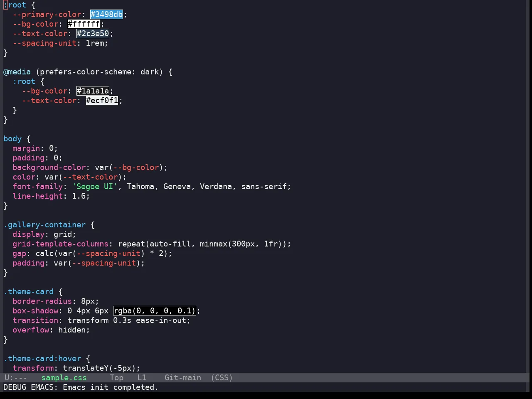Click the .theme-card selector
The width and height of the screenshot is (532, 399).
(29, 292)
